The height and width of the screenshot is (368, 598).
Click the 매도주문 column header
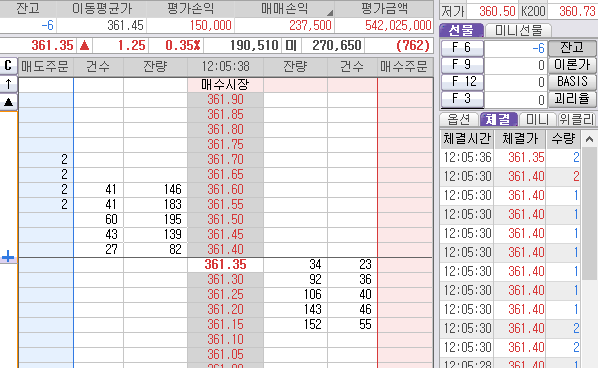45,67
